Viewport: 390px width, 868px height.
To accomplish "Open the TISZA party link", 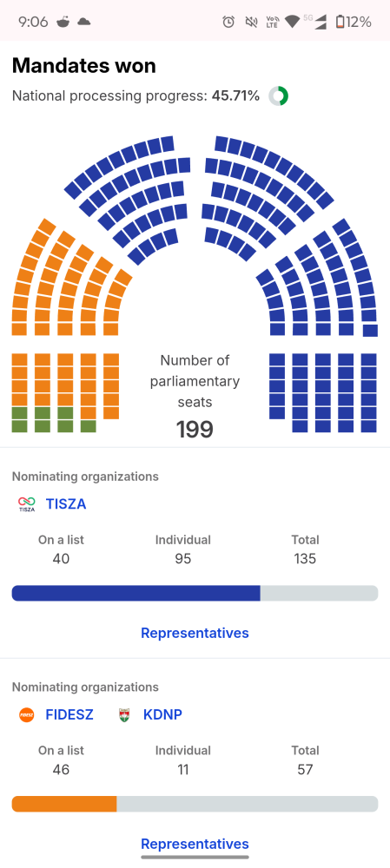I will [x=66, y=504].
